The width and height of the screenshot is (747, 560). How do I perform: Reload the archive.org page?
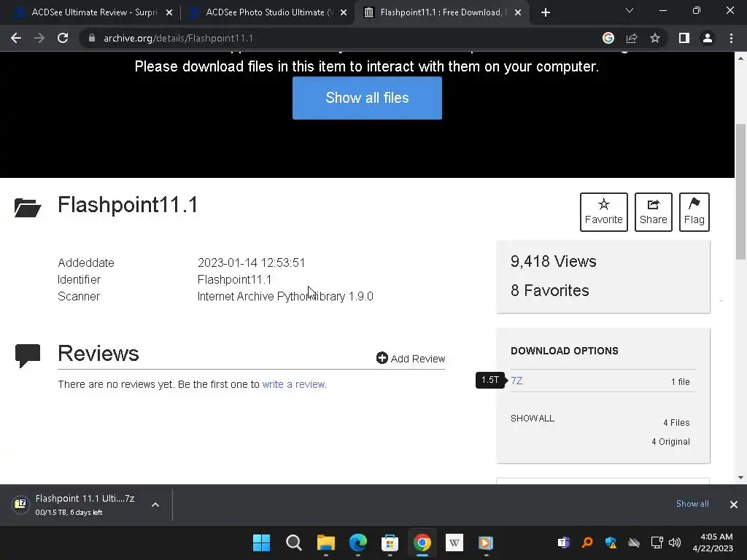63,38
